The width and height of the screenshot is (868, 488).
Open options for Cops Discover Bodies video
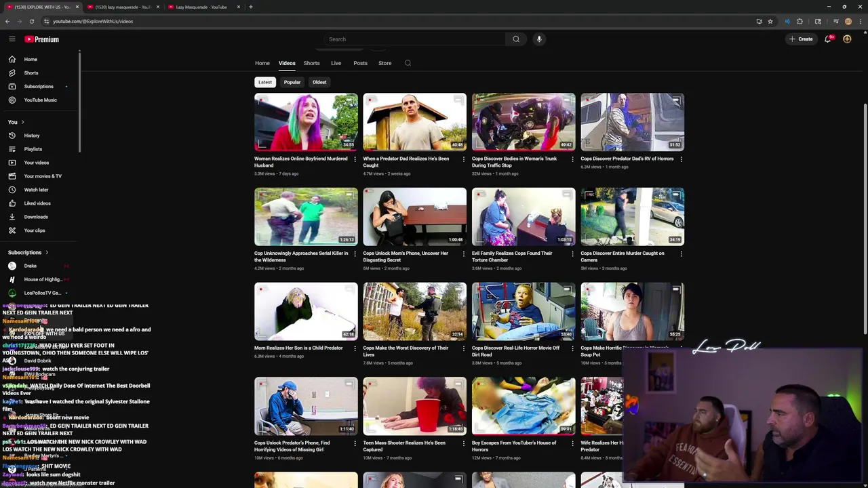(572, 159)
